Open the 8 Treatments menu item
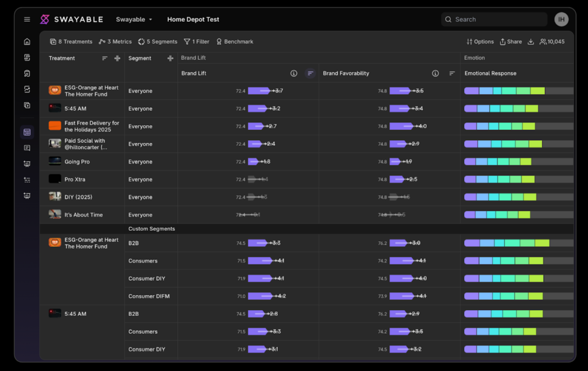 point(71,42)
